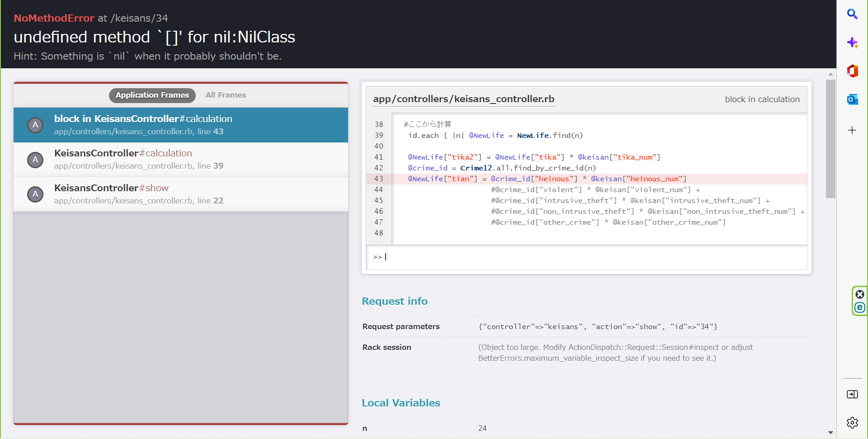This screenshot has height=439, width=868.
Task: Click the vertical scrollbar thumb
Action: point(830,138)
